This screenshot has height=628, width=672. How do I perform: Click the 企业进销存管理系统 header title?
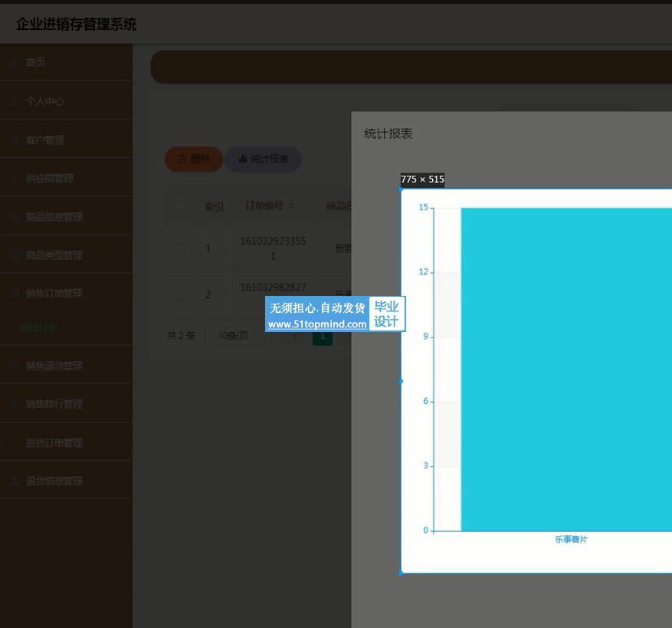click(77, 25)
